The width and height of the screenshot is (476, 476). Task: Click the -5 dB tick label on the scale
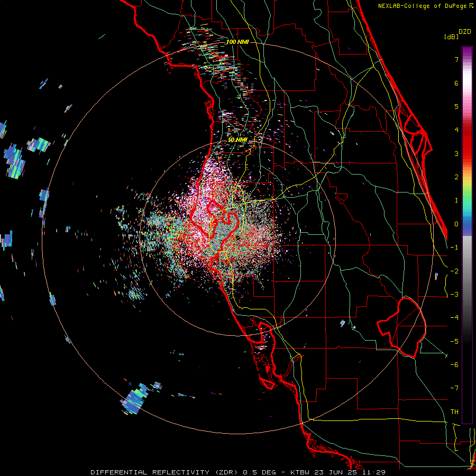pos(454,342)
